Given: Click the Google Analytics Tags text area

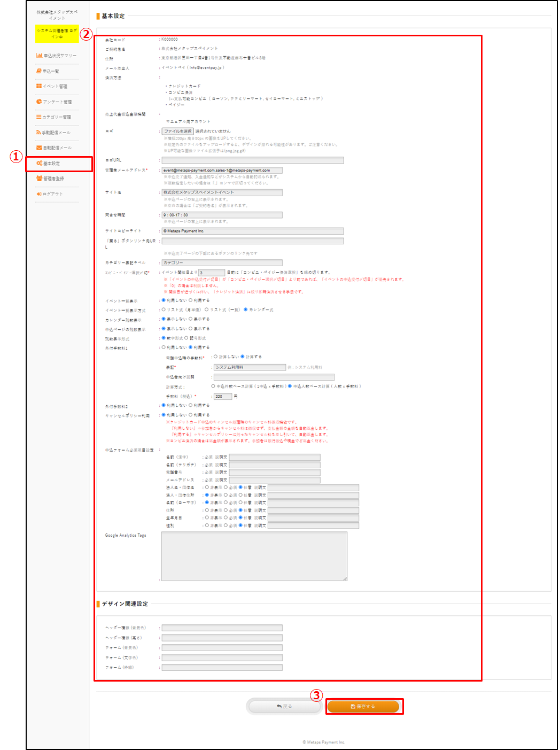Looking at the screenshot, I should click(x=254, y=556).
